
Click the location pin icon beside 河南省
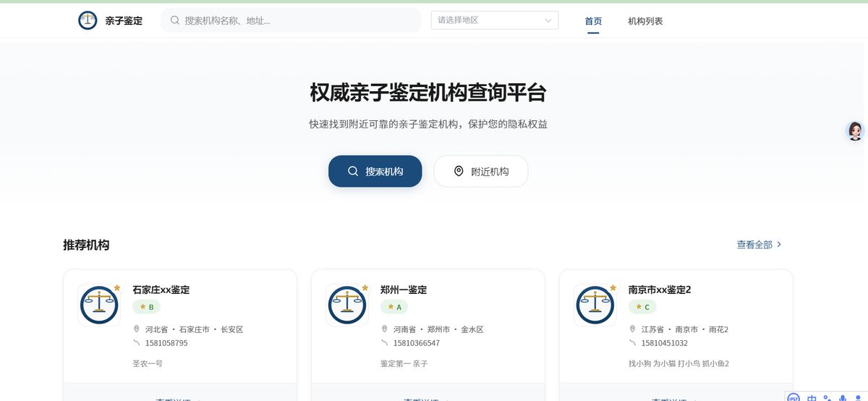coord(385,329)
